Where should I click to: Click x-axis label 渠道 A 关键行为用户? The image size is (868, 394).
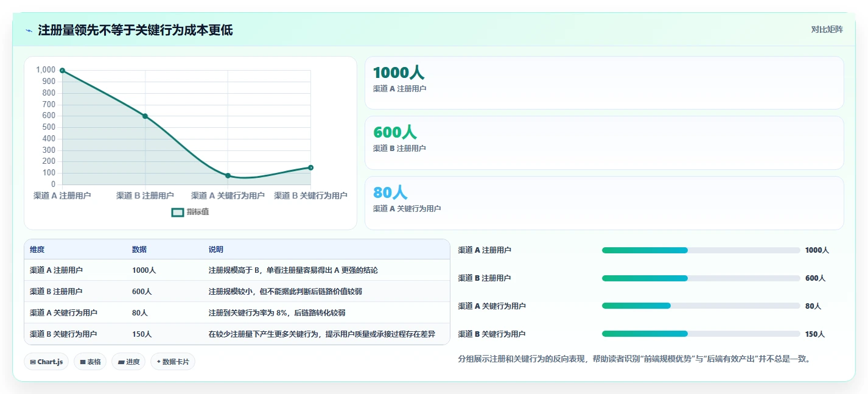pyautogui.click(x=228, y=195)
